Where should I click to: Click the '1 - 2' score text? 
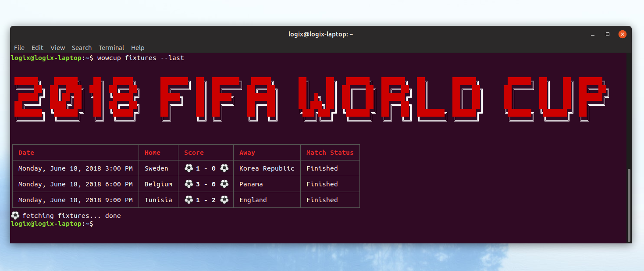pyautogui.click(x=206, y=200)
